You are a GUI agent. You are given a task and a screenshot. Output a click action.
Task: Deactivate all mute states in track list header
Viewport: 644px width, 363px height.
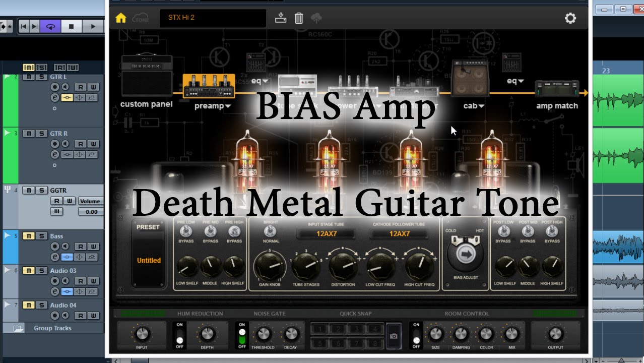click(30, 68)
